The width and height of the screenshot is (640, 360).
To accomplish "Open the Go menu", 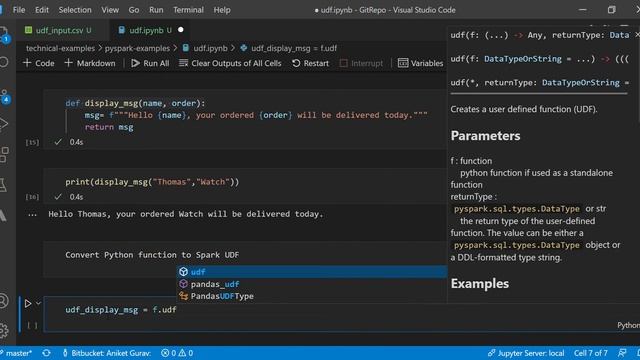I will pos(134,10).
